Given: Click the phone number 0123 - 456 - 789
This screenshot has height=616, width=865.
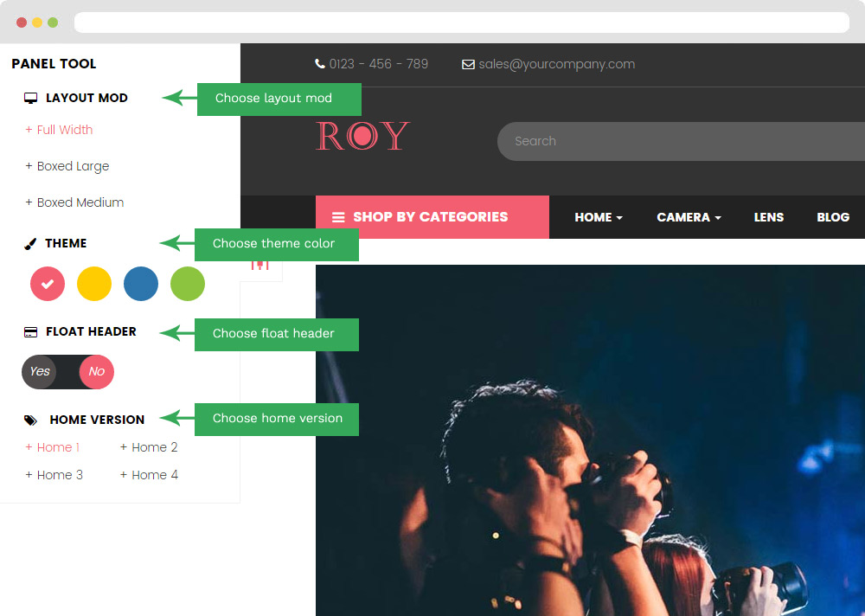Looking at the screenshot, I should 379,64.
